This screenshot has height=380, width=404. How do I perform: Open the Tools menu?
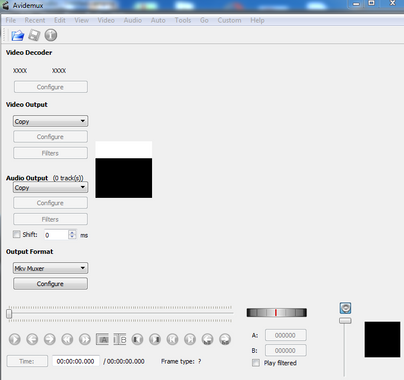click(183, 20)
